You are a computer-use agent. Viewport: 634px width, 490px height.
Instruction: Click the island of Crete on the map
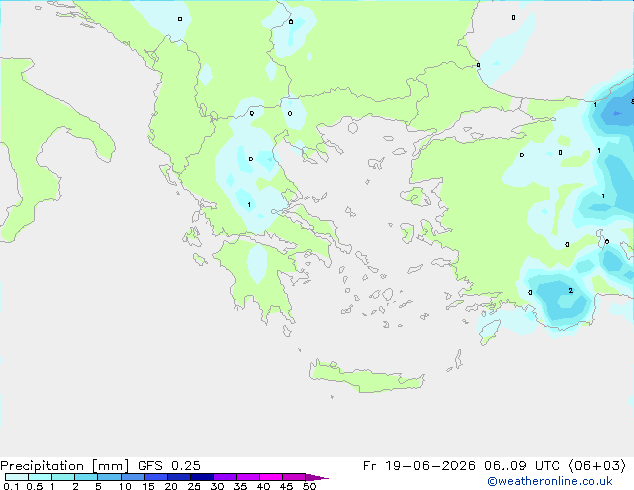tap(366, 376)
